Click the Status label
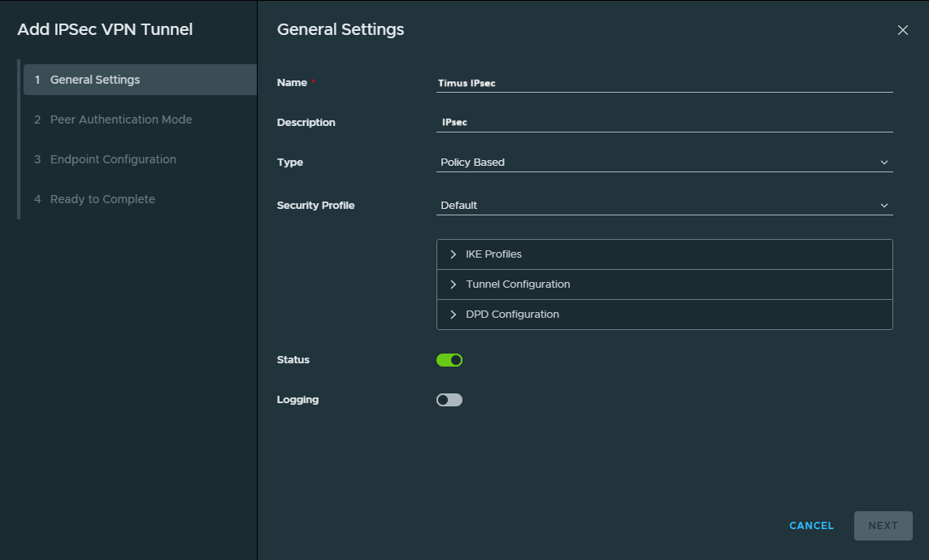The width and height of the screenshot is (929, 560). (293, 360)
